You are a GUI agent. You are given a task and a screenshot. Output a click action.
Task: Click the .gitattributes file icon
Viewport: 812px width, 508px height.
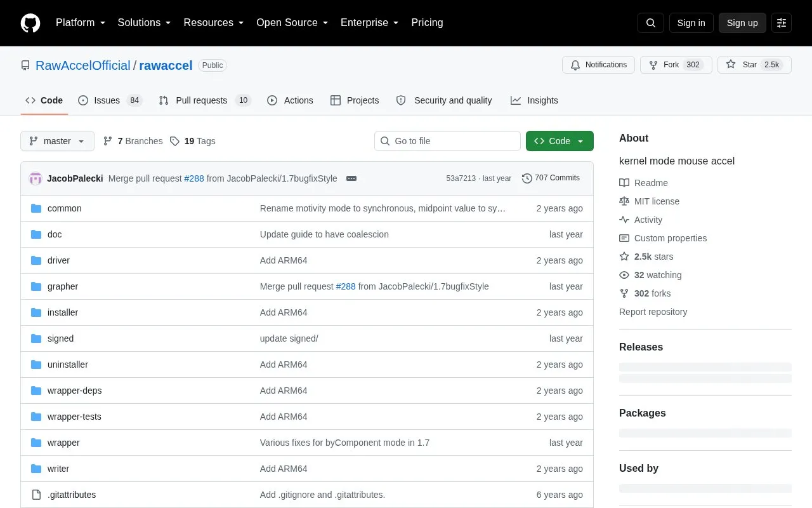[x=36, y=495]
